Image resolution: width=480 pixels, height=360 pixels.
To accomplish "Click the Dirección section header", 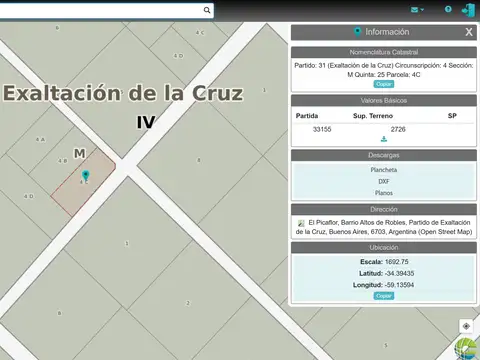I will point(384,209).
